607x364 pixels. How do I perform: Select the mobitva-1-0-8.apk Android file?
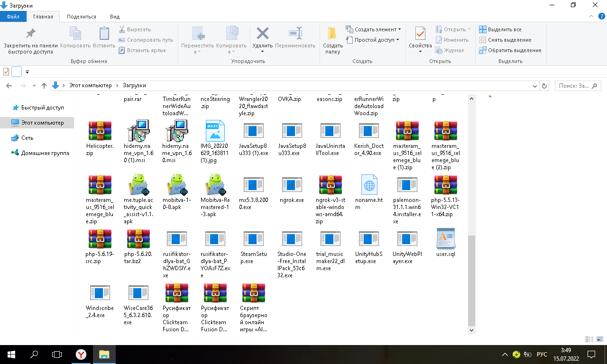click(176, 185)
